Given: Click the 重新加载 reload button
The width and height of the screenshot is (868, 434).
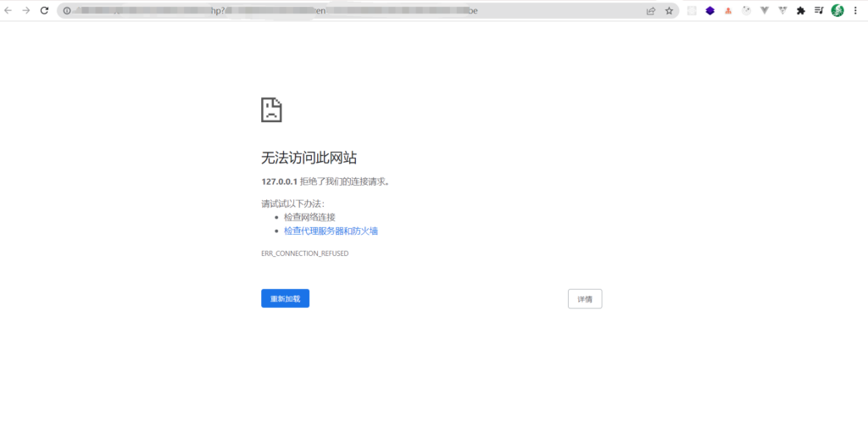Looking at the screenshot, I should (x=285, y=298).
